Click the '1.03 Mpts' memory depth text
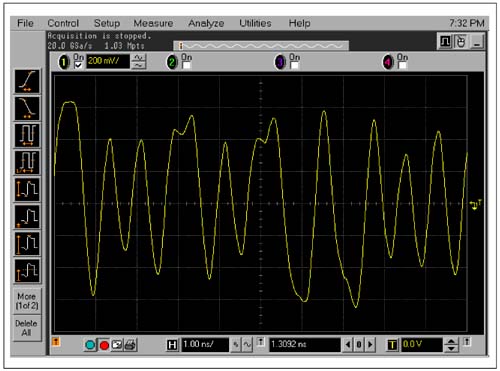This screenshot has height=371, width=500. coord(124,46)
